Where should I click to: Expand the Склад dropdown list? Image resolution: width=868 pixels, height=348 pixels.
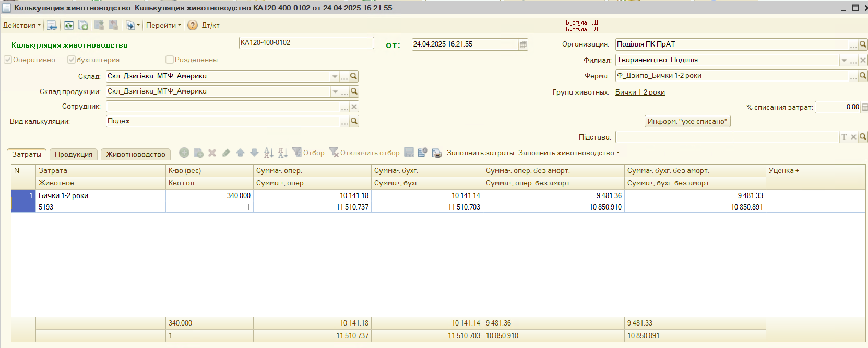click(x=335, y=76)
